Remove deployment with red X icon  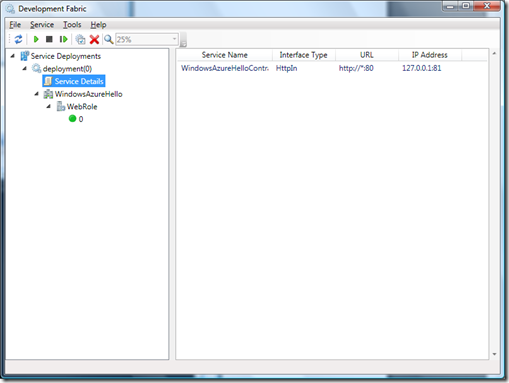point(94,39)
